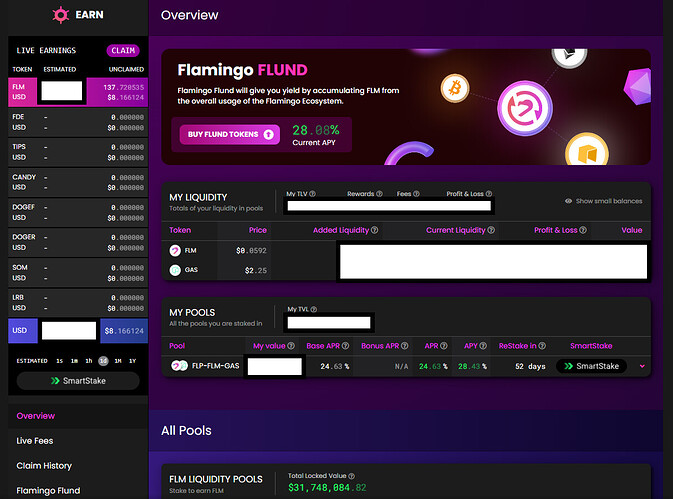673x499 pixels.
Task: Open APY column help icon
Action: pyautogui.click(x=483, y=346)
